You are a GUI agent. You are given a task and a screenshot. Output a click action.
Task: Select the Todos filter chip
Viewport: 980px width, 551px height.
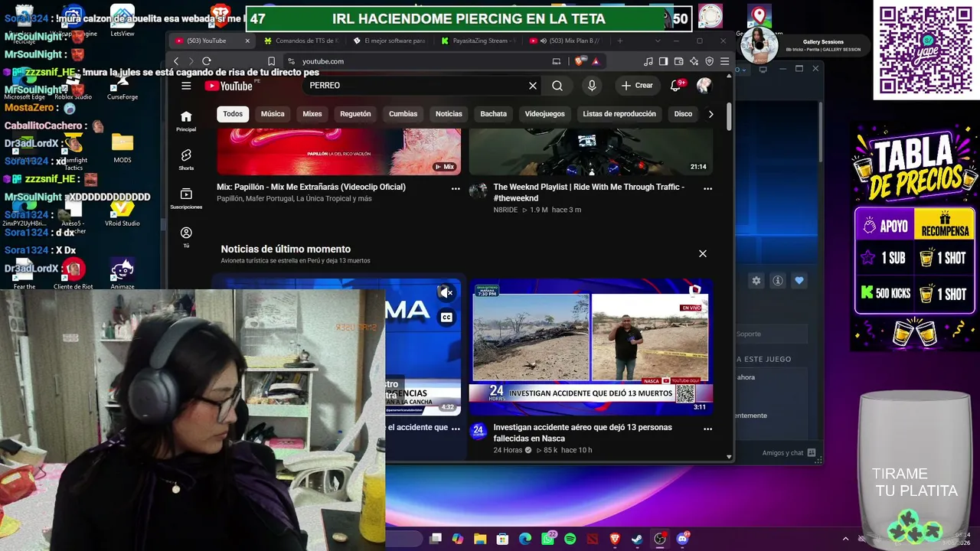coord(233,114)
